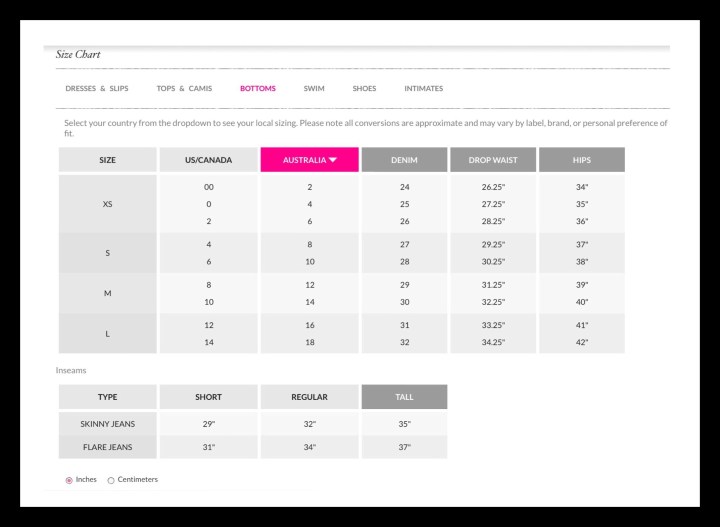Open the Dresses & Slips size tab
The image size is (720, 527).
click(x=97, y=89)
